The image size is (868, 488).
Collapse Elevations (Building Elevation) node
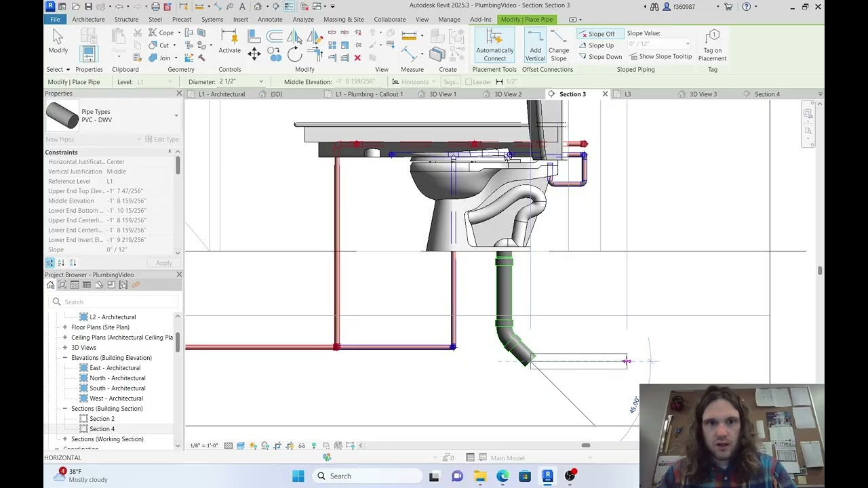(x=65, y=358)
